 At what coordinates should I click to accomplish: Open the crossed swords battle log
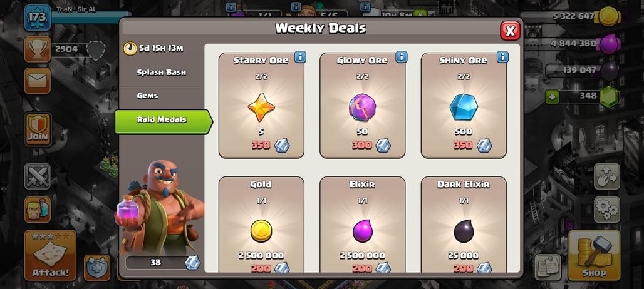[38, 176]
